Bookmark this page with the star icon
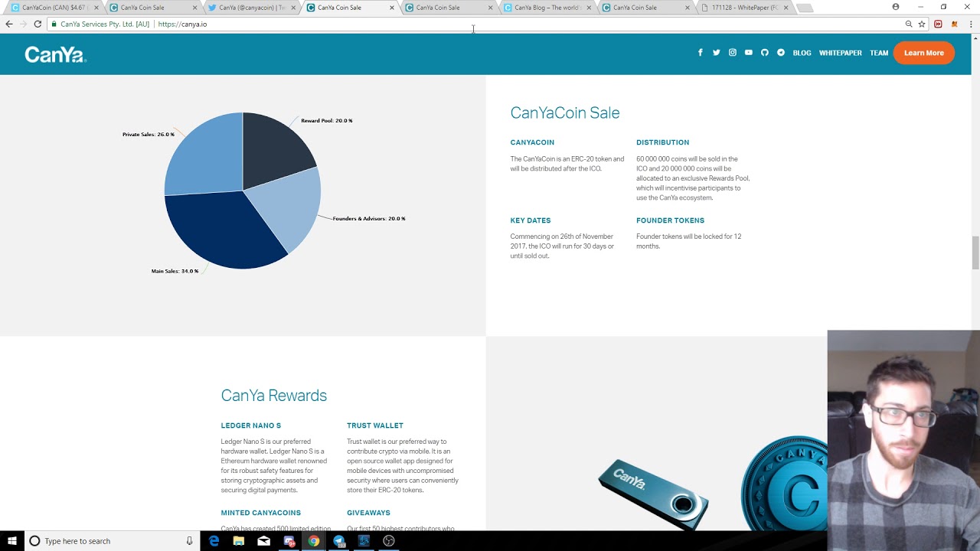 [922, 24]
